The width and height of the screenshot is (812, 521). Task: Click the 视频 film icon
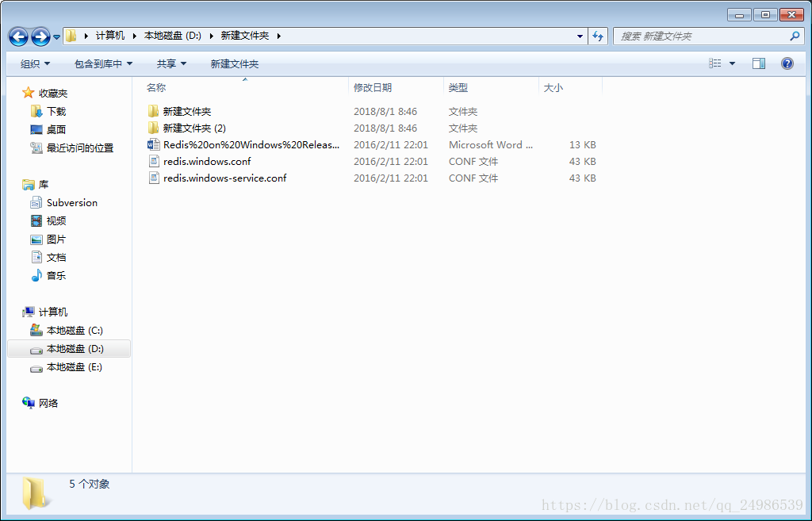click(36, 220)
